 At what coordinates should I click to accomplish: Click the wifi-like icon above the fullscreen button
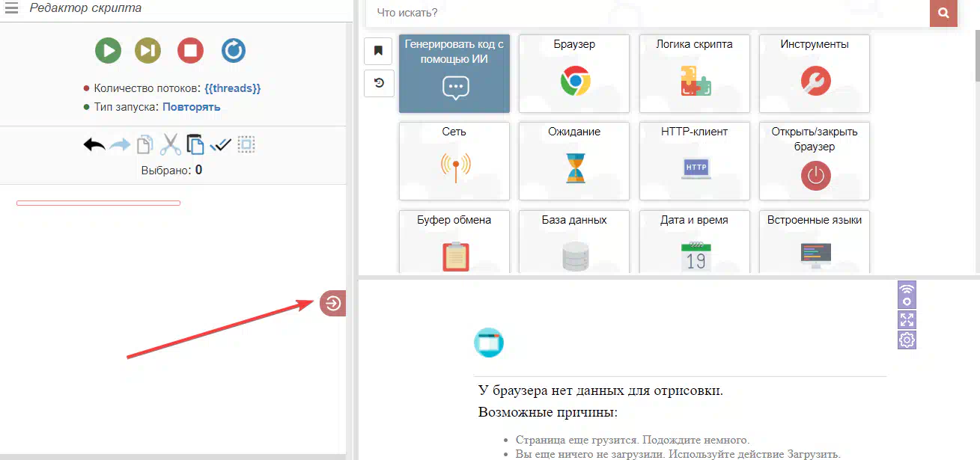pyautogui.click(x=907, y=295)
